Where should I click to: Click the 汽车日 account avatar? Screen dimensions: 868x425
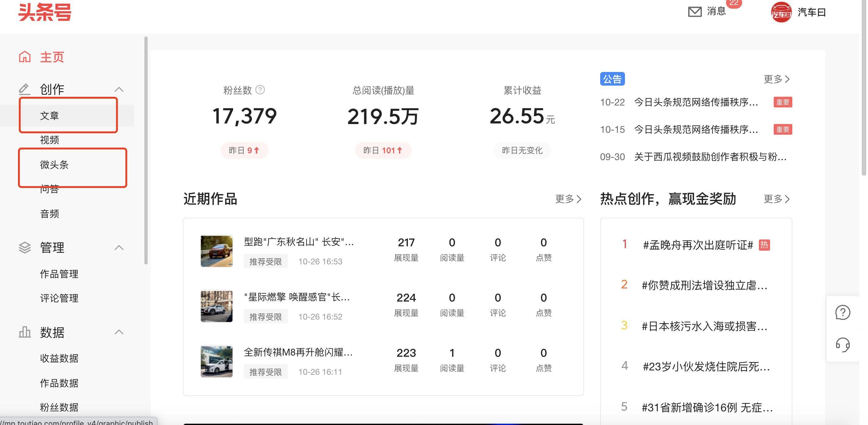(781, 12)
